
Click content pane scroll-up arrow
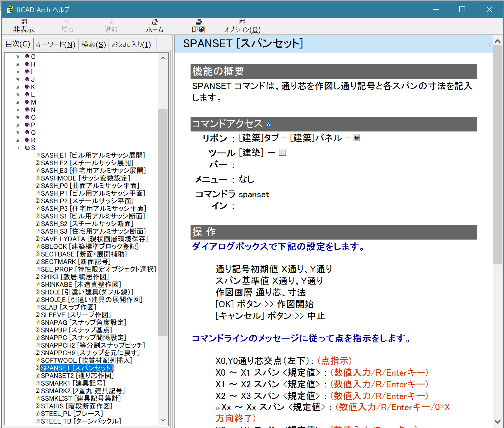(498, 41)
